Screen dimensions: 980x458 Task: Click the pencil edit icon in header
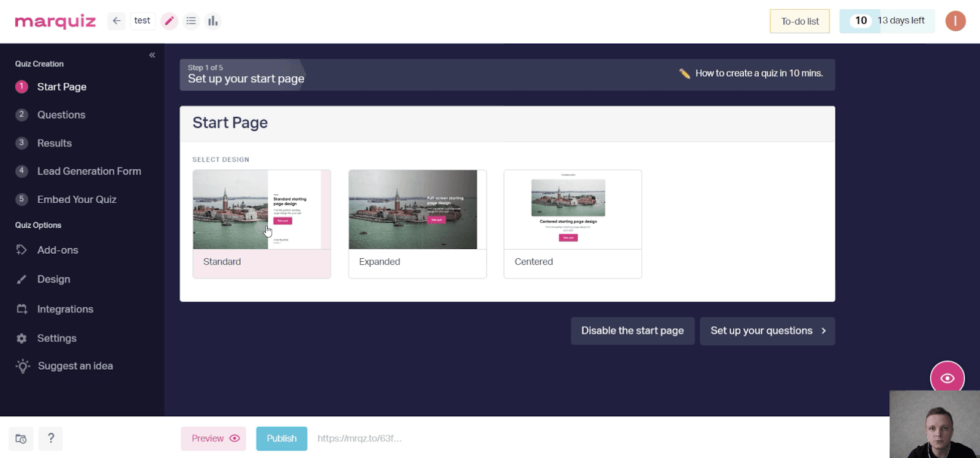tap(169, 21)
